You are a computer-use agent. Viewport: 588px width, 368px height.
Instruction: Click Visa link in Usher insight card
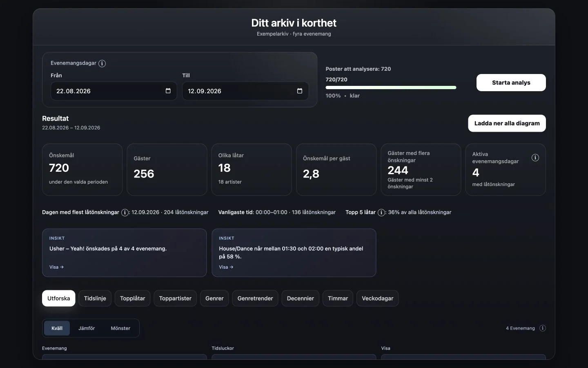tap(56, 267)
